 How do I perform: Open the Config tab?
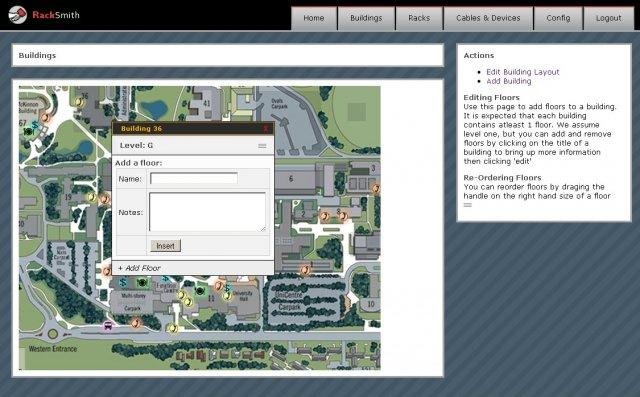tap(558, 18)
